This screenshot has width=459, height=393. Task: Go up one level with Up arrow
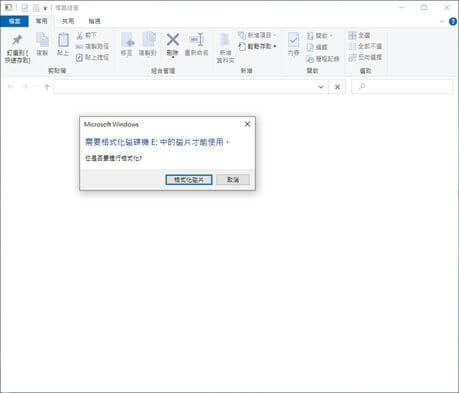[x=47, y=87]
